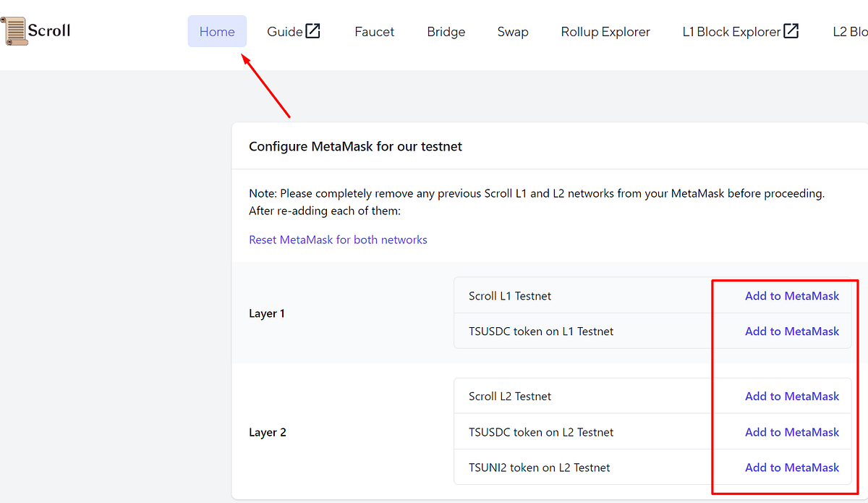Click the external link icon beside Guide

312,31
